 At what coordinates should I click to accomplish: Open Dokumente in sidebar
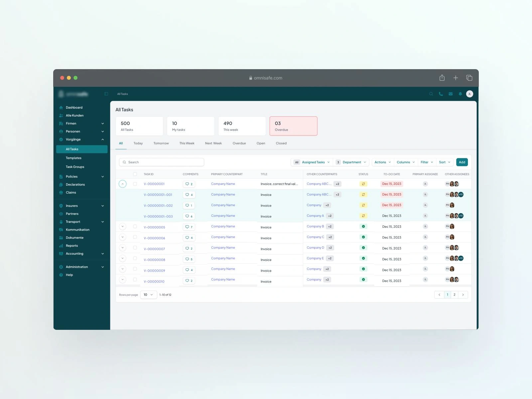74,238
